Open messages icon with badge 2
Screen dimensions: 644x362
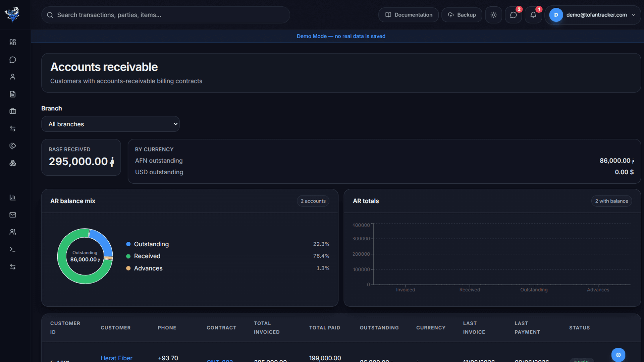pos(513,15)
